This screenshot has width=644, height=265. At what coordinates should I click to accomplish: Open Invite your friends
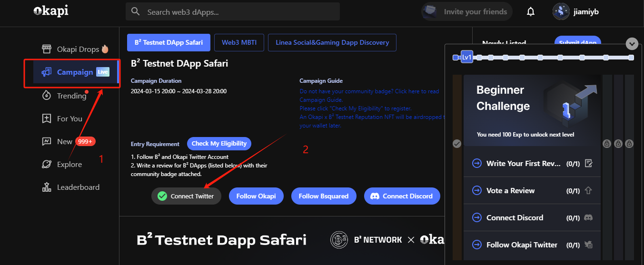[467, 11]
